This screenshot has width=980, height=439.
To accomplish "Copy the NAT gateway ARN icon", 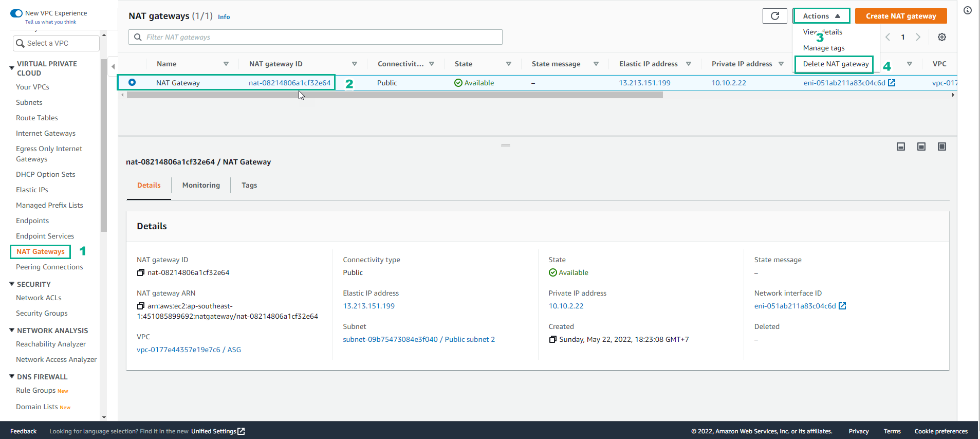I will click(x=140, y=306).
